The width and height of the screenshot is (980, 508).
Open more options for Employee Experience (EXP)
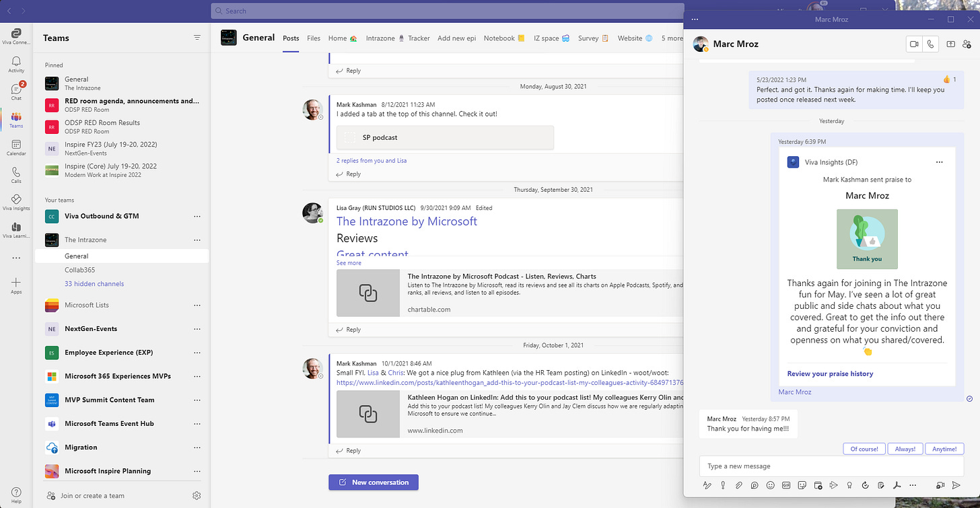point(197,353)
